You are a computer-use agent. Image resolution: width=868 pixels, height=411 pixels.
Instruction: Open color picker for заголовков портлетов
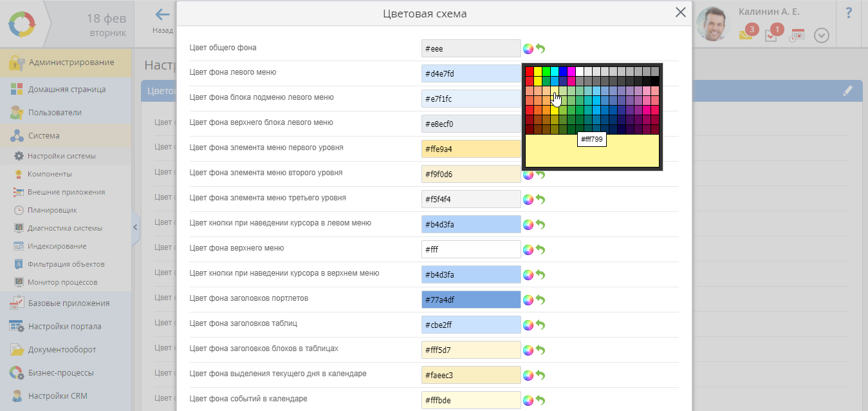point(528,300)
